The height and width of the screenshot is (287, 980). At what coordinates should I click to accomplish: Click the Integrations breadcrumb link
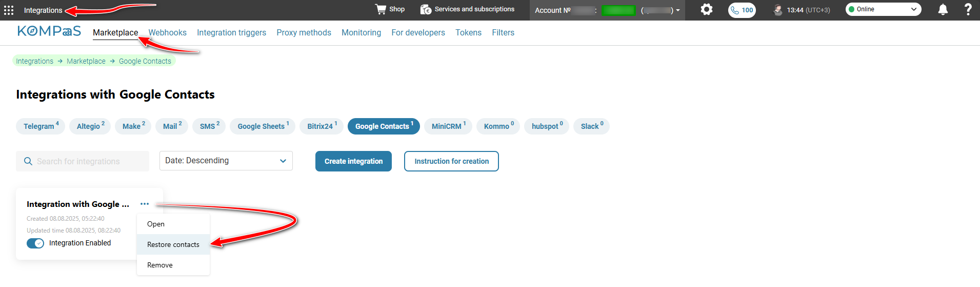(x=34, y=61)
